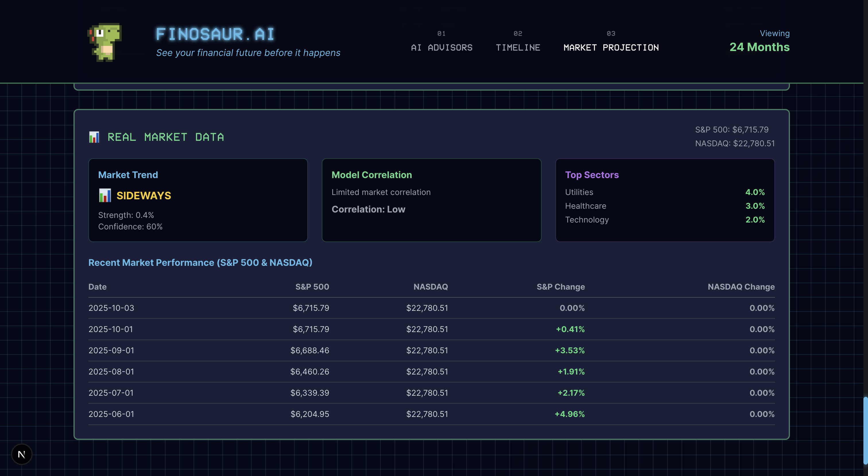Click the Utilities sector row
The height and width of the screenshot is (476, 868).
[579, 192]
